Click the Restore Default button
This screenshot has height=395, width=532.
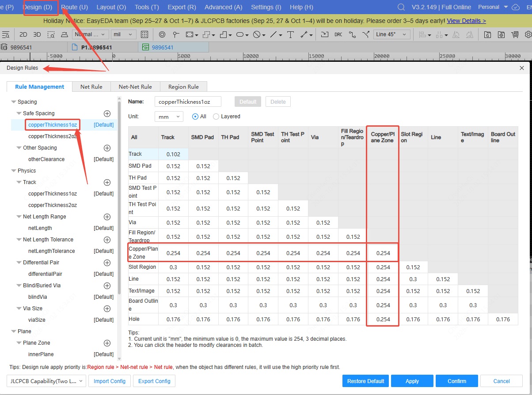pyautogui.click(x=365, y=381)
